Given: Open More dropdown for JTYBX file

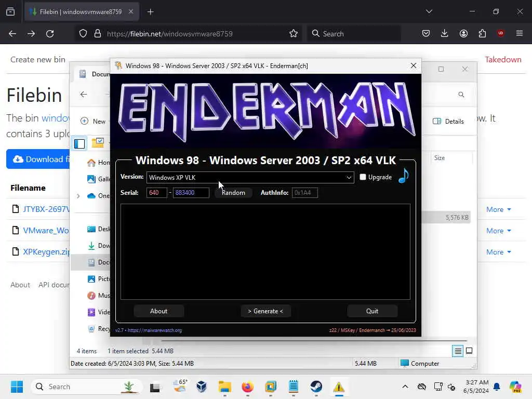Looking at the screenshot, I should pyautogui.click(x=498, y=209).
